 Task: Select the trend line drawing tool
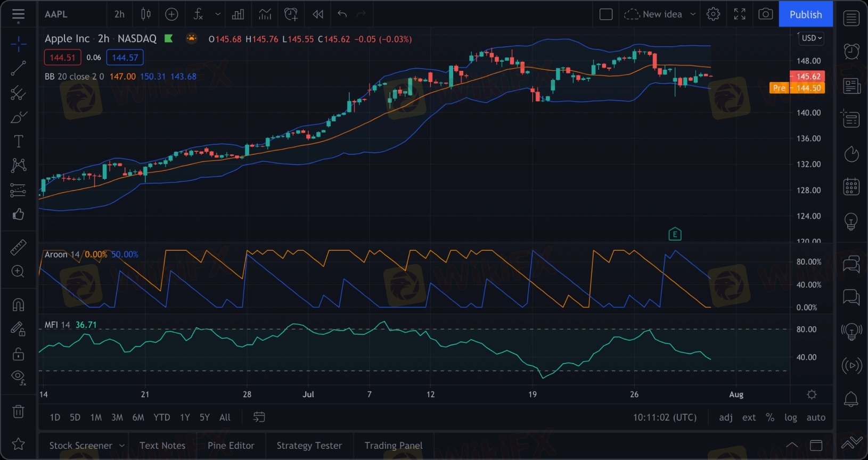18,68
